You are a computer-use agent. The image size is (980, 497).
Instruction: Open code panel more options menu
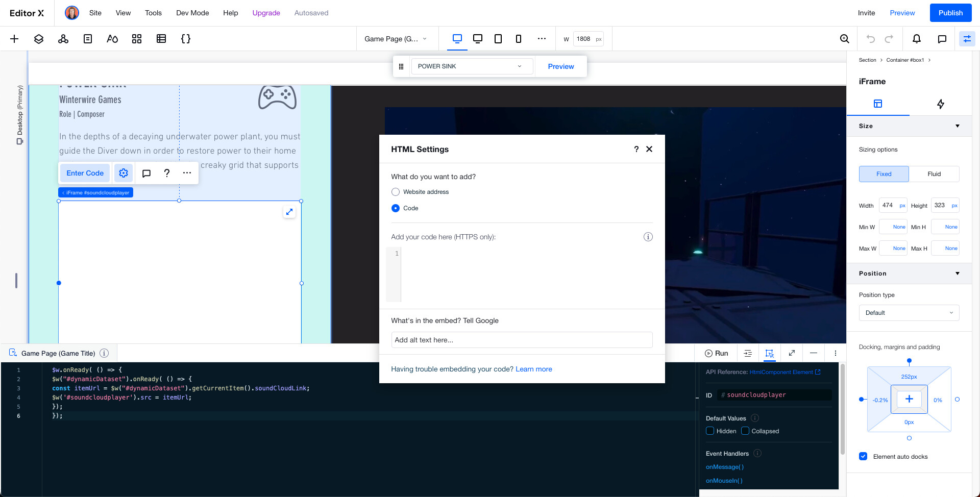point(836,353)
